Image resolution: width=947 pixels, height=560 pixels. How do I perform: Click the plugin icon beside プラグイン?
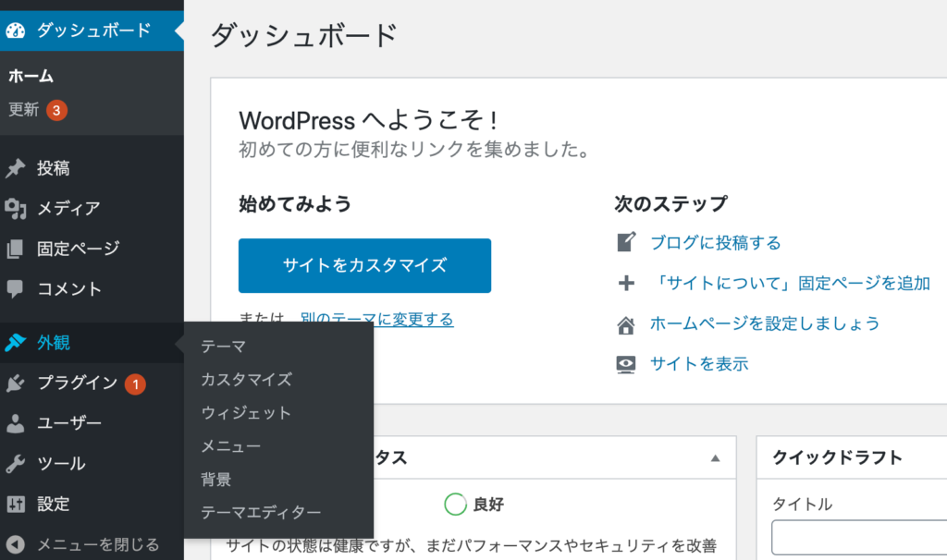click(x=16, y=383)
